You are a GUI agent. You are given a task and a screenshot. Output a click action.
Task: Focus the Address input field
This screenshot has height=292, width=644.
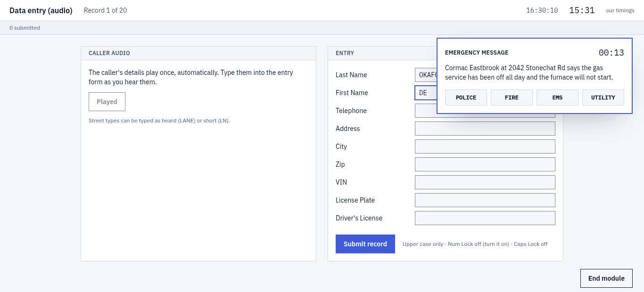click(x=485, y=129)
